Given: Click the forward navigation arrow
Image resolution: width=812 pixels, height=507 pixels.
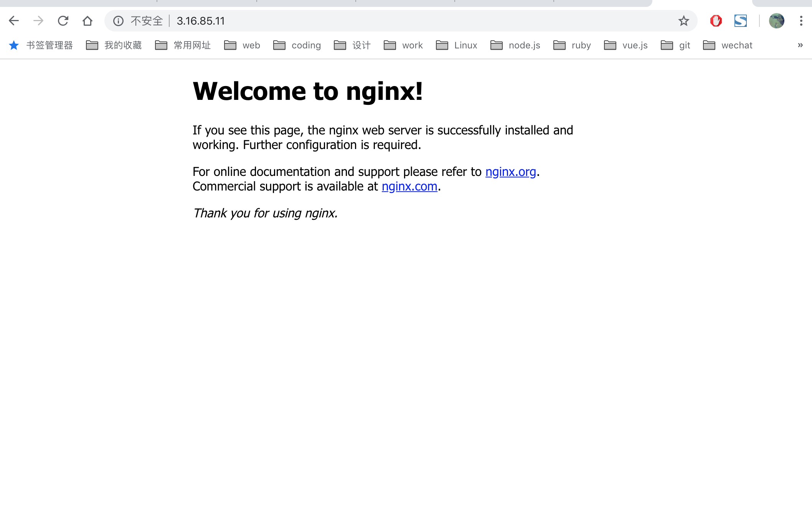Looking at the screenshot, I should (38, 21).
